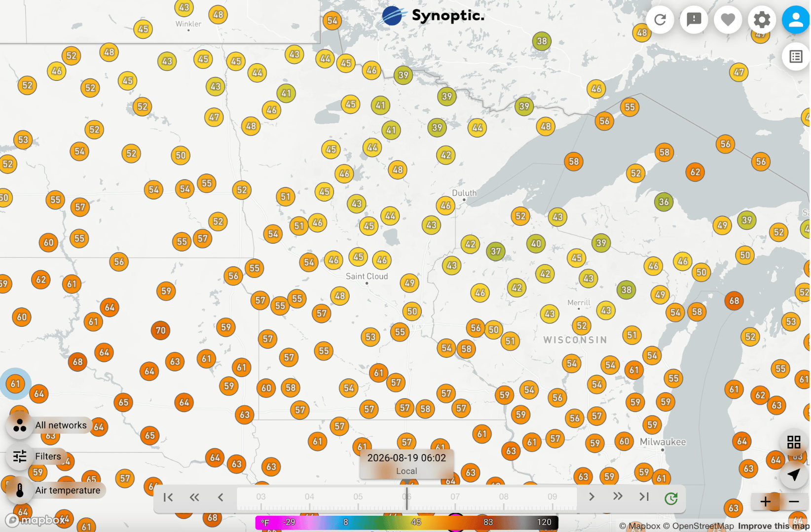The height and width of the screenshot is (532, 811).
Task: Open the feedback message icon
Action: click(695, 20)
